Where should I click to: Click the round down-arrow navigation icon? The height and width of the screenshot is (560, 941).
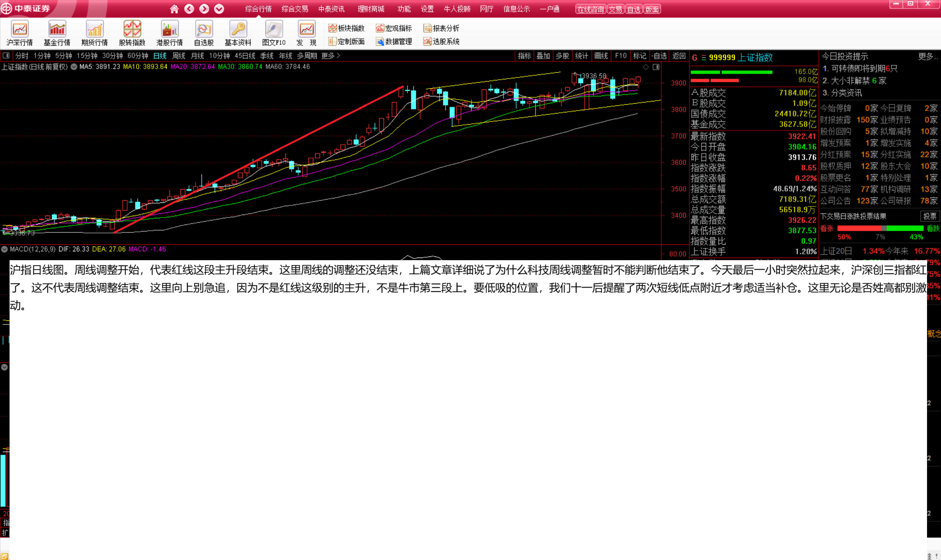[219, 9]
